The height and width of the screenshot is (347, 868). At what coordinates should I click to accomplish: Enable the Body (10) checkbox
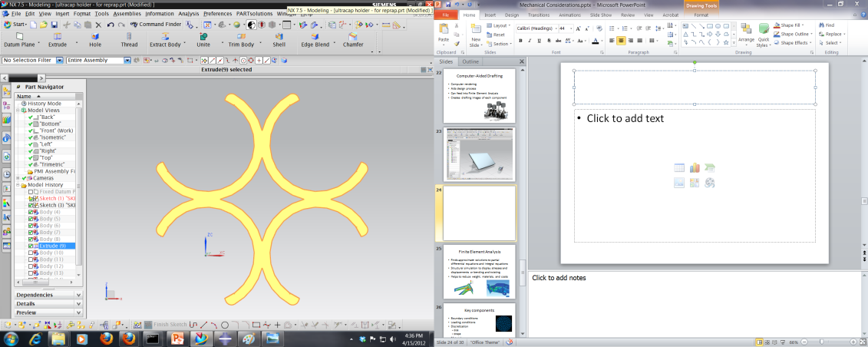(x=31, y=253)
